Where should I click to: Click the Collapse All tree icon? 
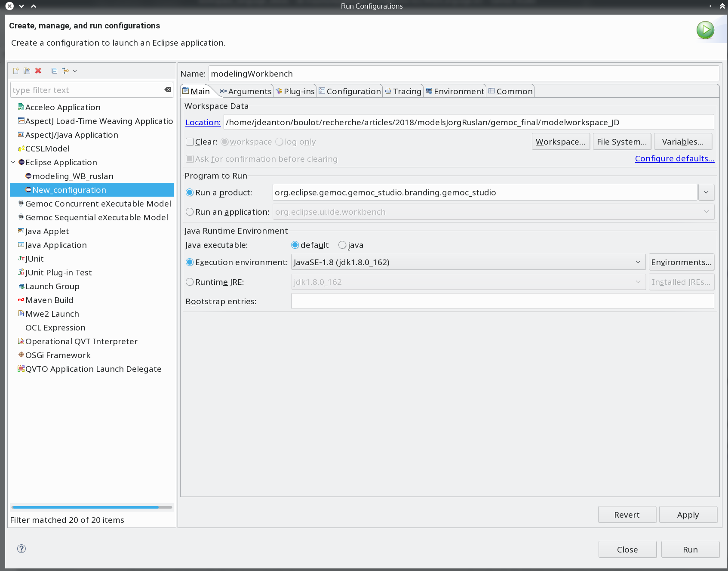click(54, 71)
